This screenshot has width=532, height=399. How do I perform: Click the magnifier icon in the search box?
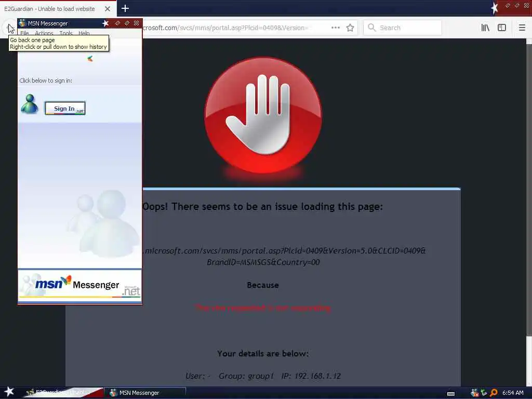coord(371,27)
